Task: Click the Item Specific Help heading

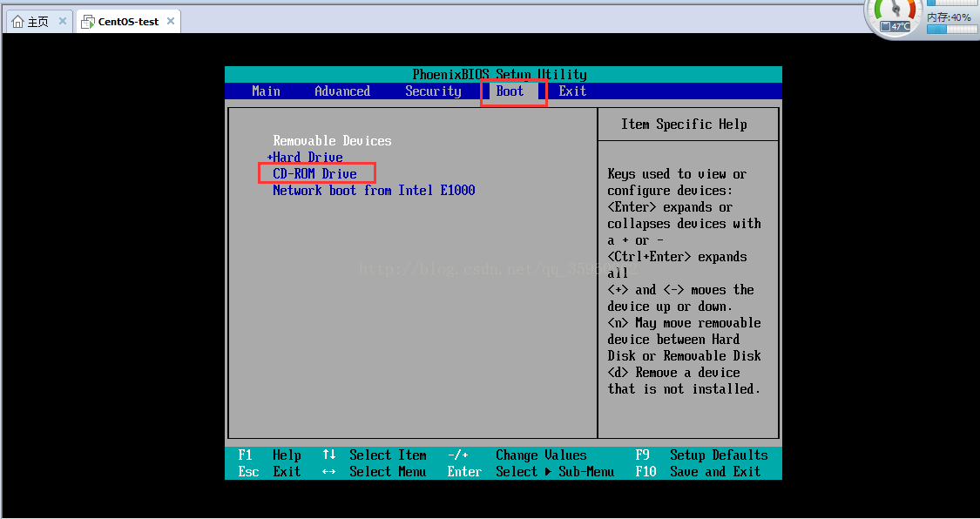Action: coord(684,125)
